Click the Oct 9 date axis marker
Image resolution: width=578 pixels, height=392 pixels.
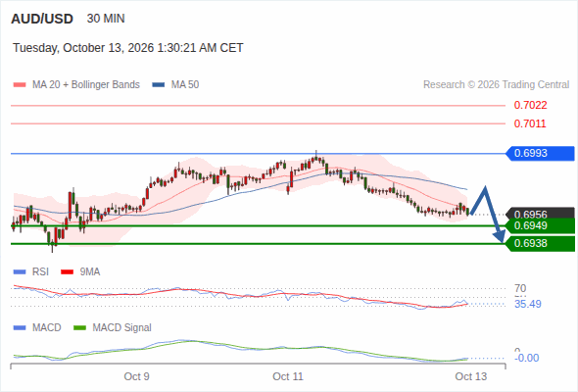(x=136, y=376)
